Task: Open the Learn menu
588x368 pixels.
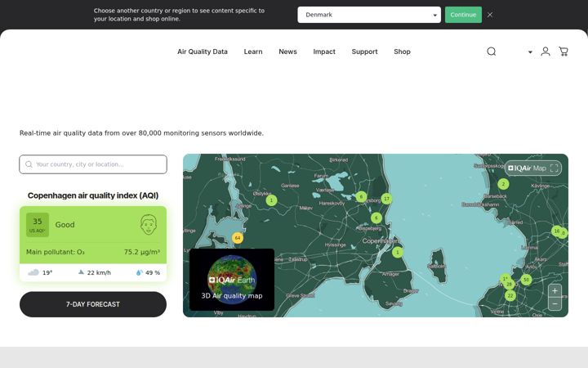Action: click(x=253, y=52)
